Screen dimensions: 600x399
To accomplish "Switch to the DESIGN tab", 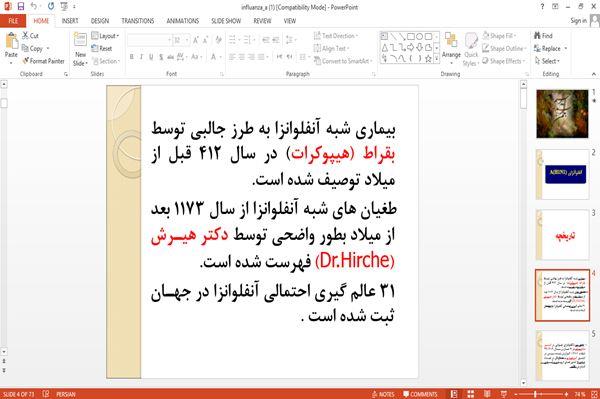I will pos(100,21).
